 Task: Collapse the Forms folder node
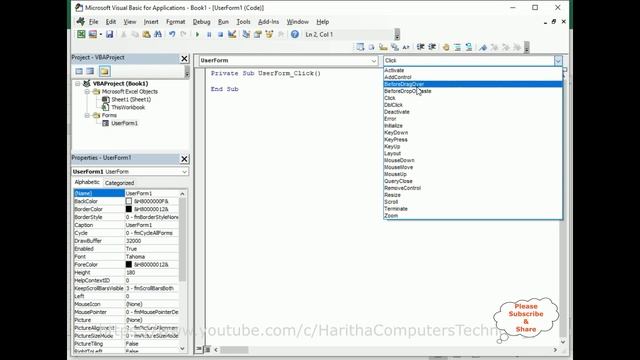coord(87,115)
